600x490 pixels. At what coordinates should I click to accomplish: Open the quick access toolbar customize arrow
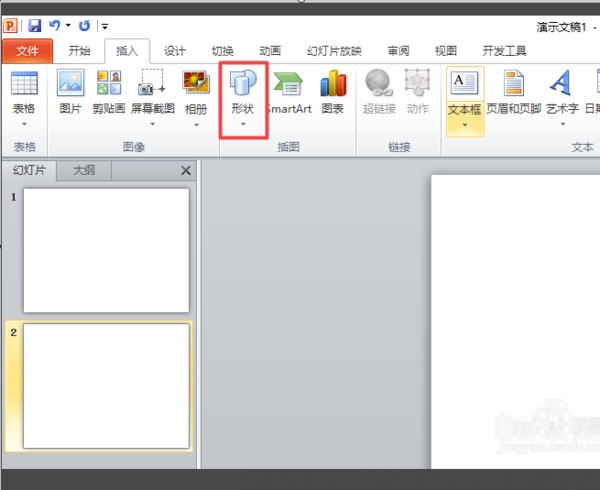click(105, 25)
